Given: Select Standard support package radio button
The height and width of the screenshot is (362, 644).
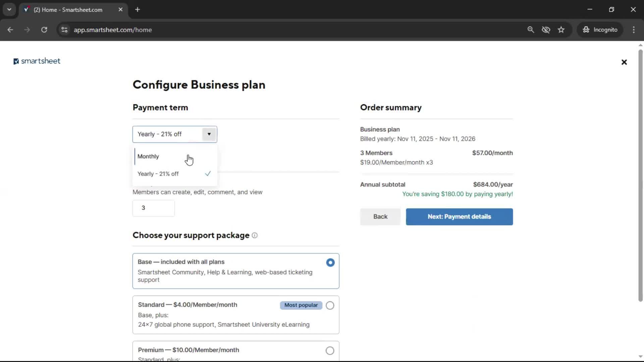Looking at the screenshot, I should pos(330,305).
